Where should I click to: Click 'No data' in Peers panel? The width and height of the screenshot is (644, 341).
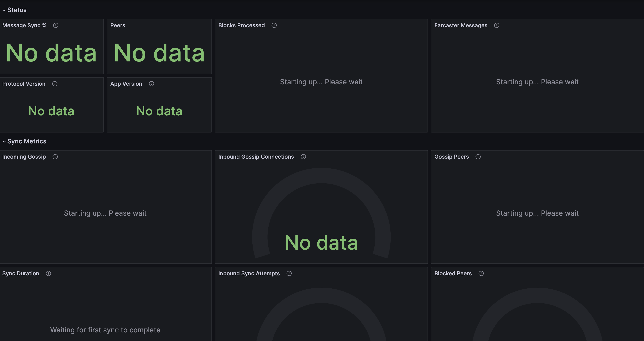pyautogui.click(x=159, y=53)
